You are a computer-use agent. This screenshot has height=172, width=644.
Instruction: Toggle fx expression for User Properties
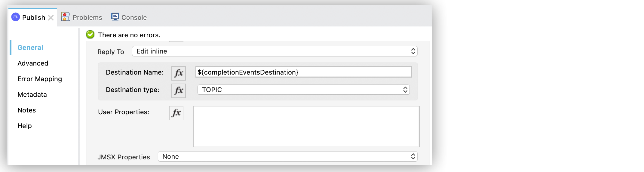(176, 113)
